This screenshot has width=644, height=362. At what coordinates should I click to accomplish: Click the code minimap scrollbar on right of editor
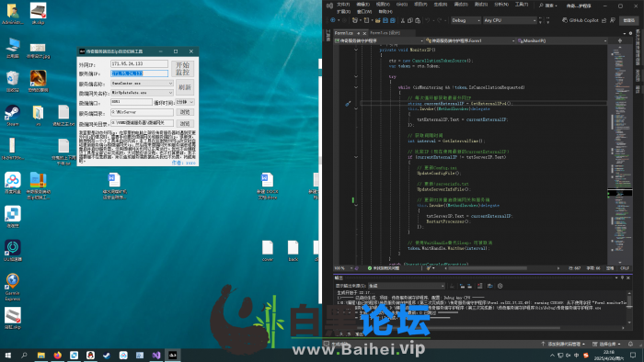tap(621, 153)
